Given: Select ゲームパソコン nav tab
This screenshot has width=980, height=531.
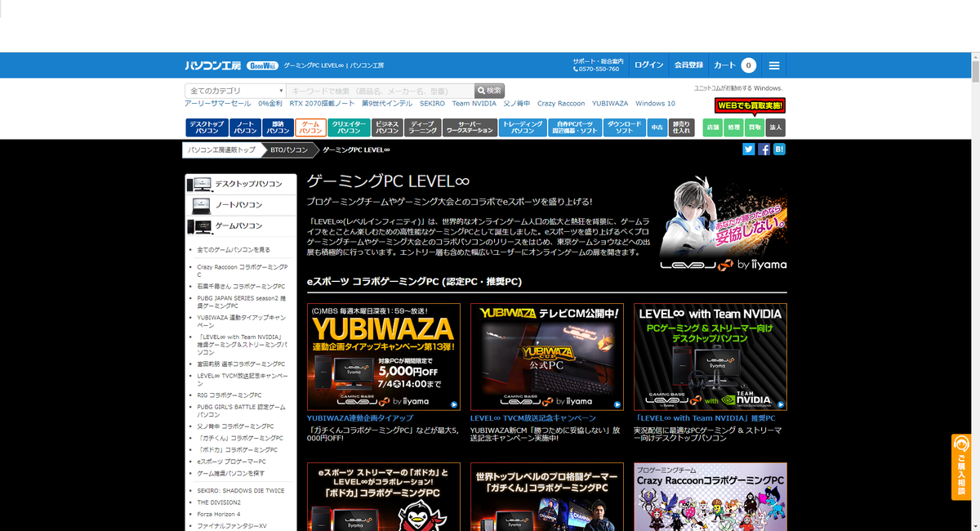Looking at the screenshot, I should (310, 127).
